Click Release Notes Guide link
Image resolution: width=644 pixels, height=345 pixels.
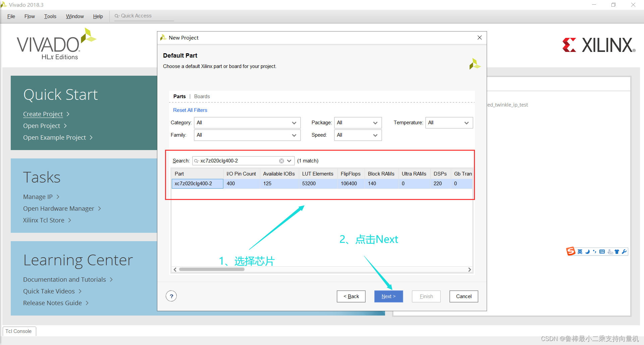[52, 303]
